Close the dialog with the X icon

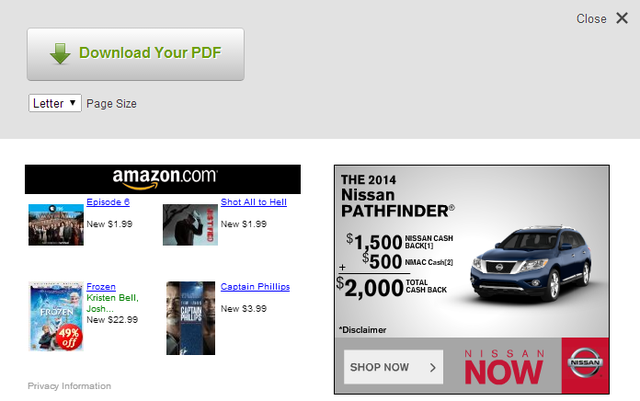[x=622, y=18]
